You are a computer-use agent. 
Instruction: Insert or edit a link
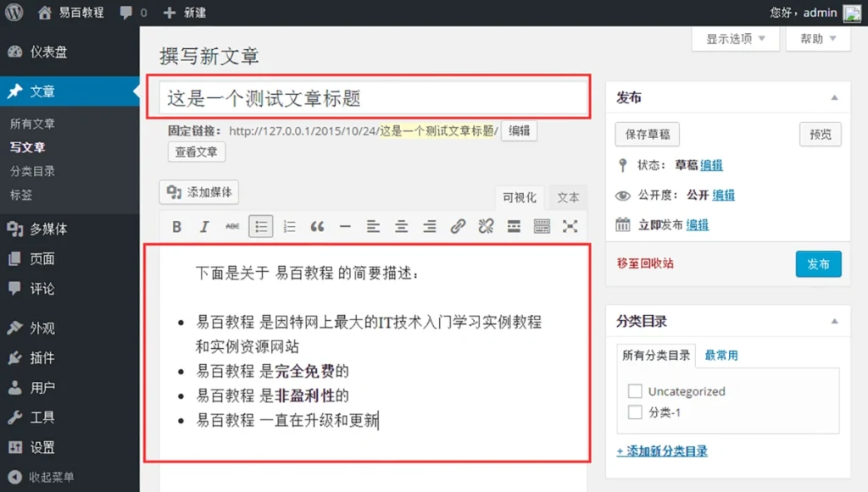(x=458, y=227)
